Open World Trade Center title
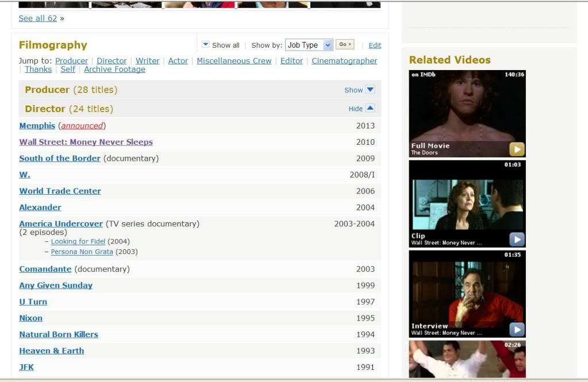This screenshot has height=382, width=588. 60,191
